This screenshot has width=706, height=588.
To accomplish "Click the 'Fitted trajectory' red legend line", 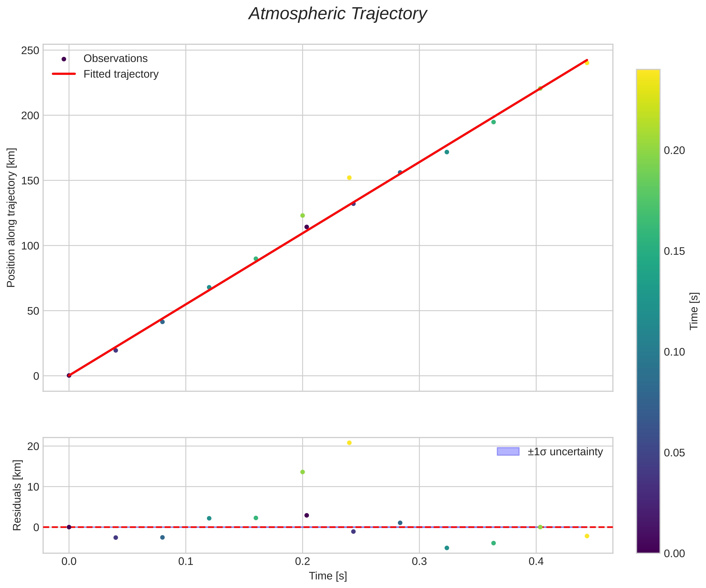I will point(64,74).
